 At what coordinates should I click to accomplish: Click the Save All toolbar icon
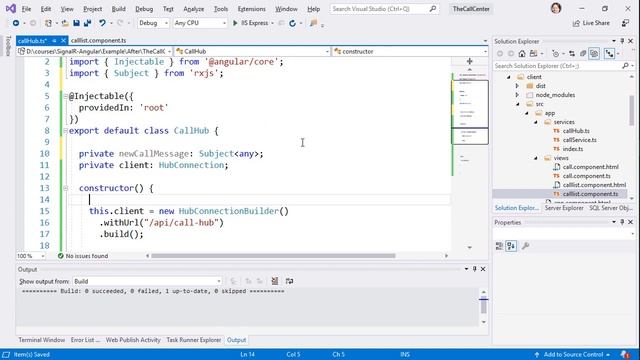click(87, 23)
